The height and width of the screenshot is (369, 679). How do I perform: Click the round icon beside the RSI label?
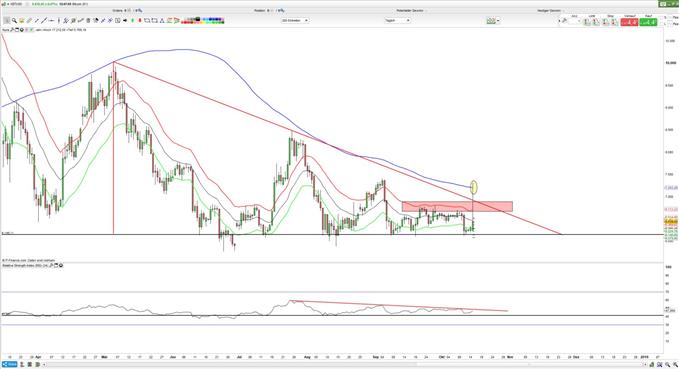click(61, 265)
